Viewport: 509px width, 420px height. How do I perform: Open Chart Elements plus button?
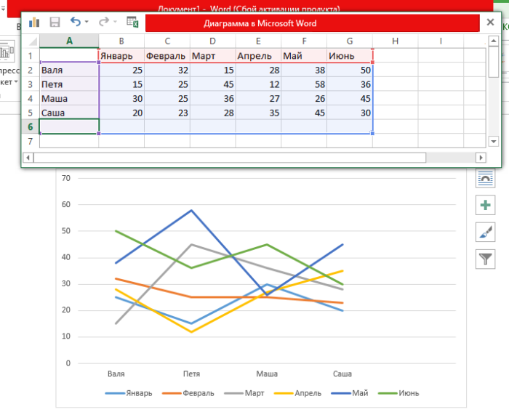tap(485, 205)
